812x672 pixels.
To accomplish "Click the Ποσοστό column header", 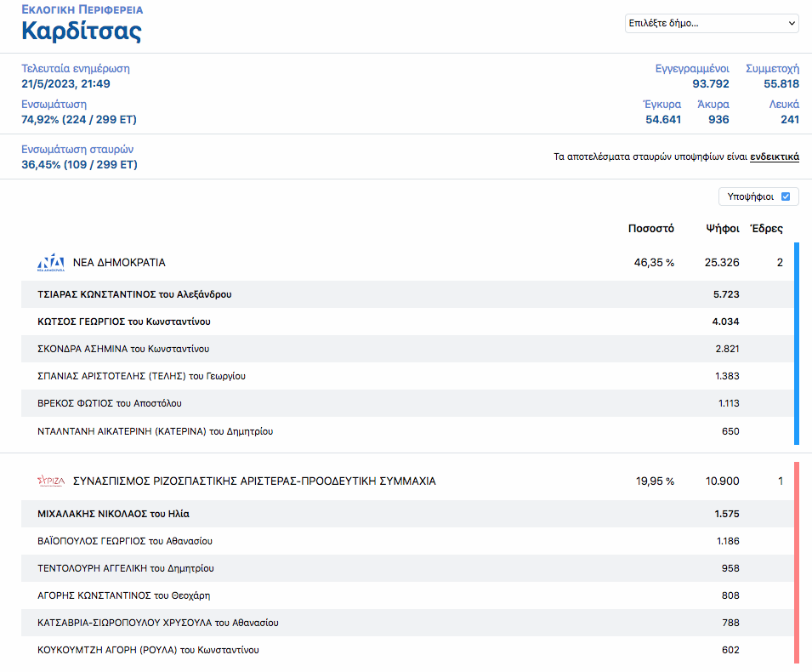I will pos(650,228).
